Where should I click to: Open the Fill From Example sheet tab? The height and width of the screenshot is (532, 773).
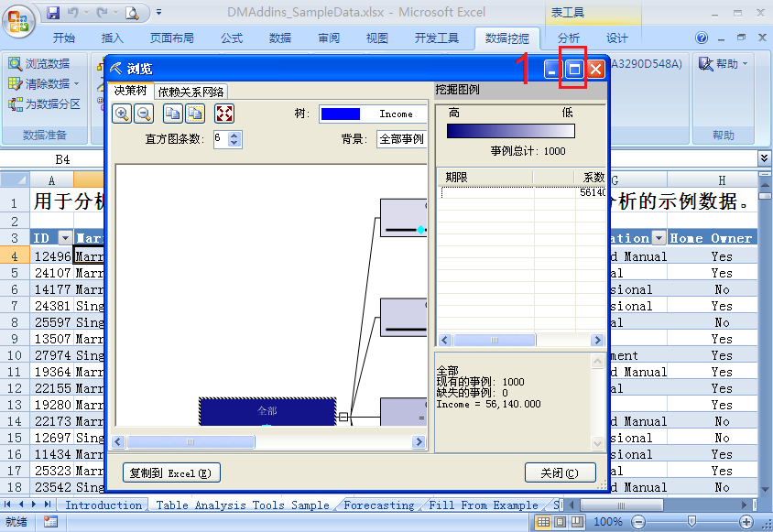pos(484,505)
